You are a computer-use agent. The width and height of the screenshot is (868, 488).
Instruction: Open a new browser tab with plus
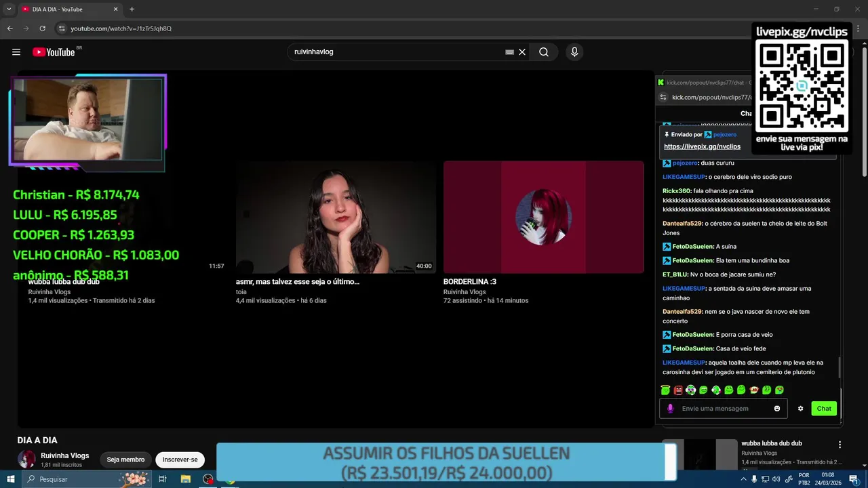(x=132, y=9)
